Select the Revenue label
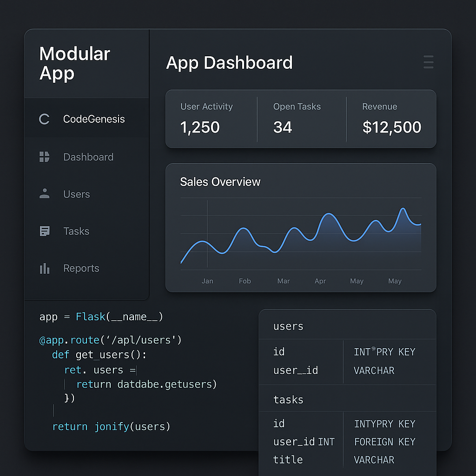 click(x=379, y=106)
